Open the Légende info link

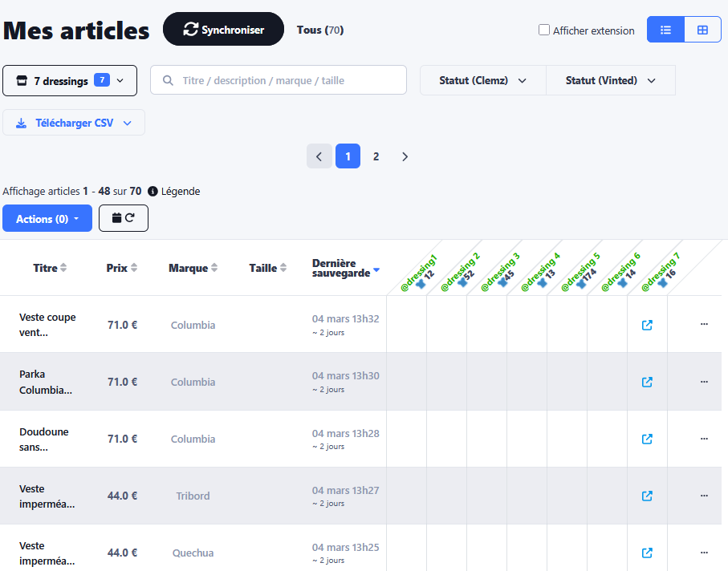click(x=174, y=192)
